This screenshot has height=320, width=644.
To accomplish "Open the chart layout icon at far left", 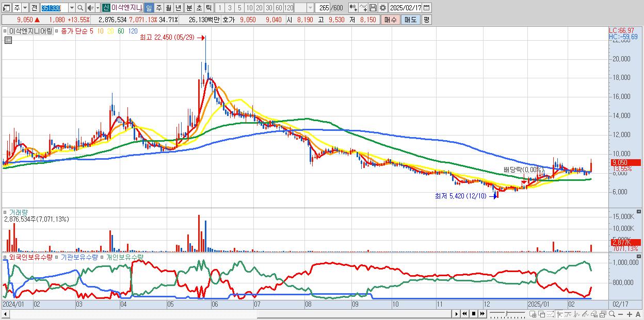I will pos(7,8).
